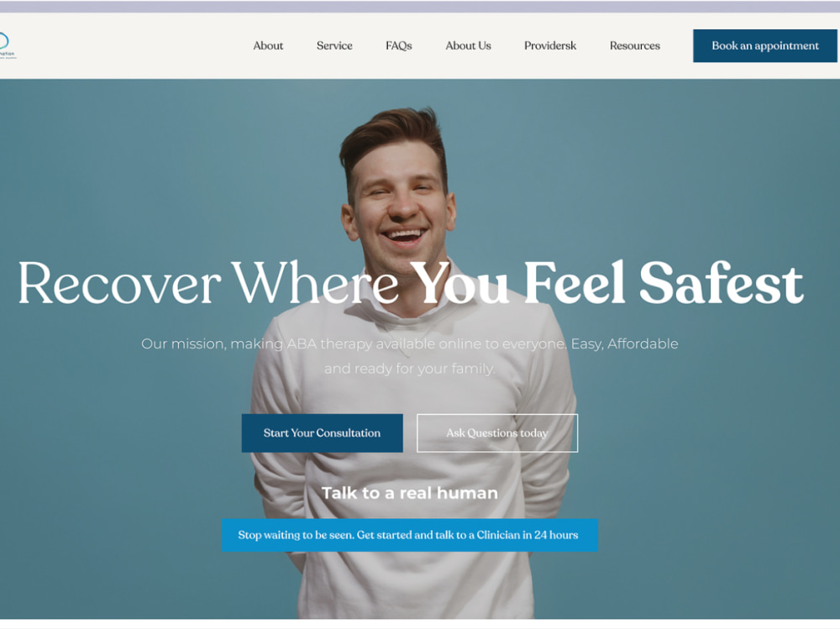Visit the Resources section link

coord(635,45)
